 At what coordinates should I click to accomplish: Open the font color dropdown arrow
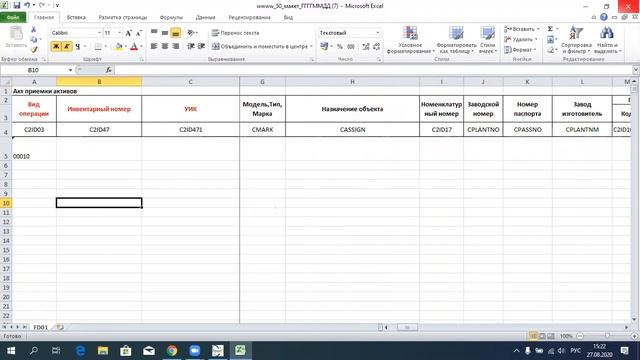click(141, 47)
